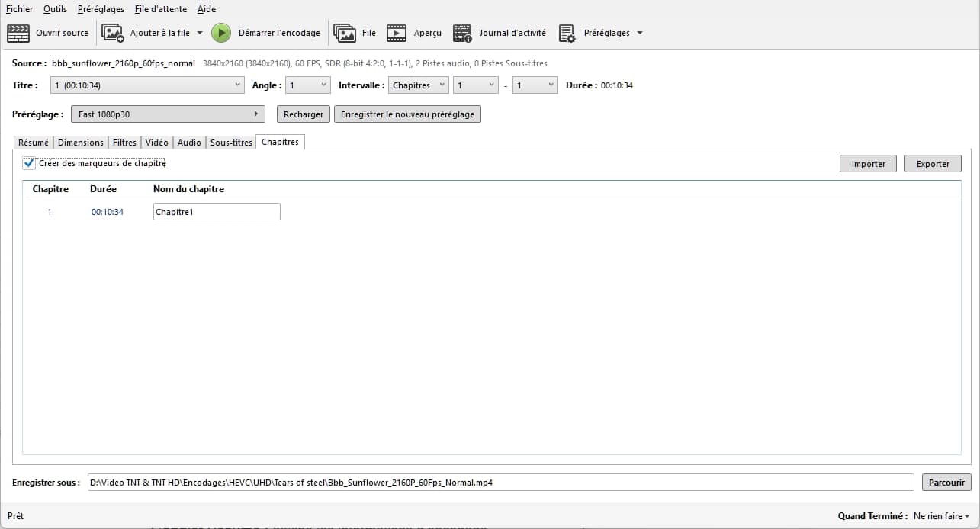The image size is (980, 529).
Task: Switch to the Vidéo tab
Action: [x=156, y=143]
